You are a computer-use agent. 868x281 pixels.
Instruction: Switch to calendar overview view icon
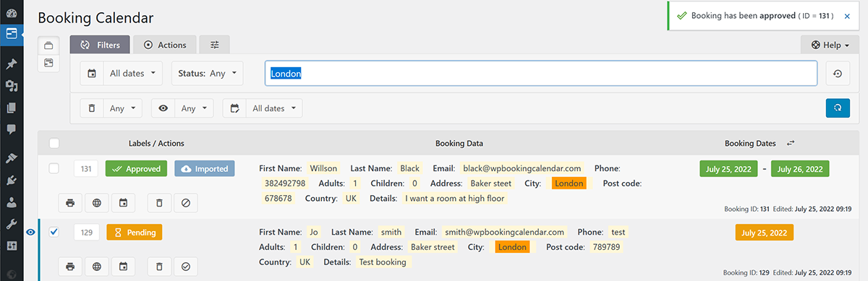[49, 64]
